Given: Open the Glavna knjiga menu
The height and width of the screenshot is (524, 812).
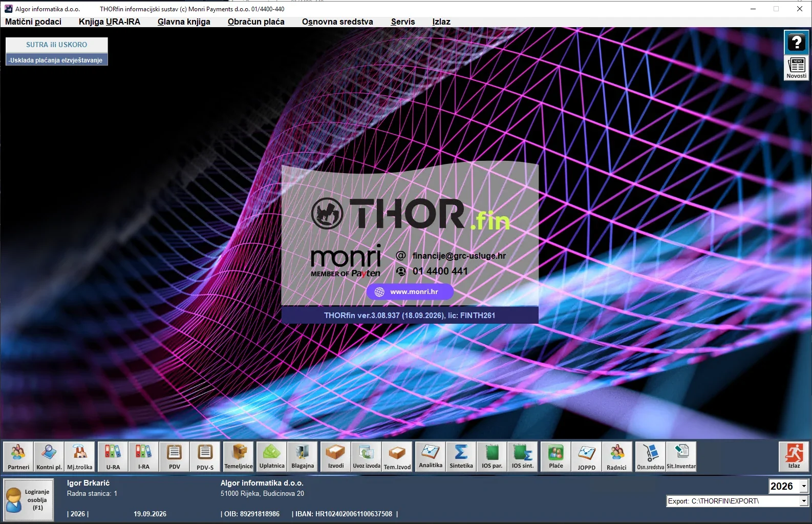Looking at the screenshot, I should click(x=184, y=22).
